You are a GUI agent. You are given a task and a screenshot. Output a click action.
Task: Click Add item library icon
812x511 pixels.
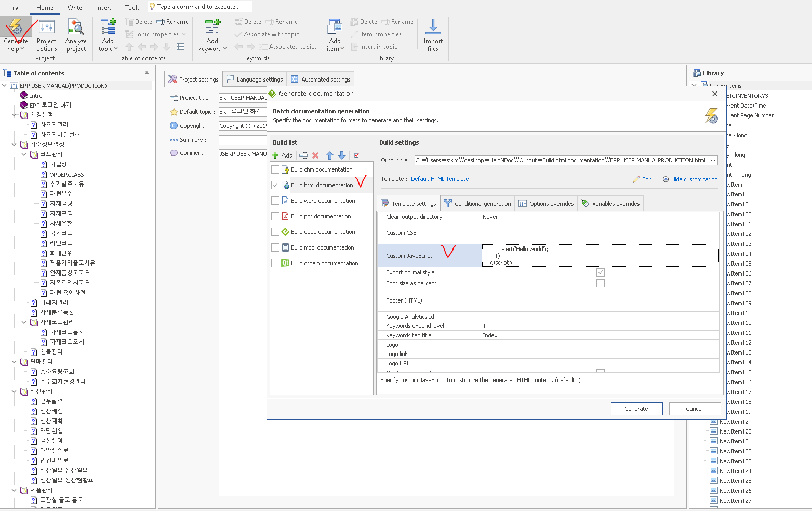click(335, 28)
